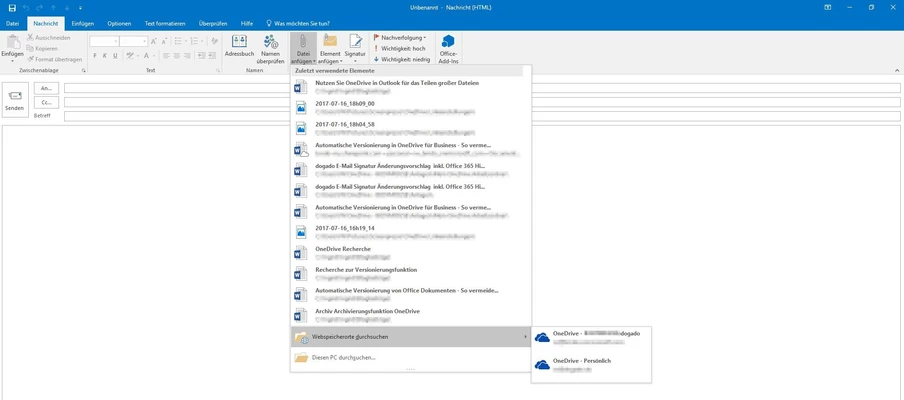904x400 pixels.
Task: Click Format übertragen
Action: click(x=54, y=59)
